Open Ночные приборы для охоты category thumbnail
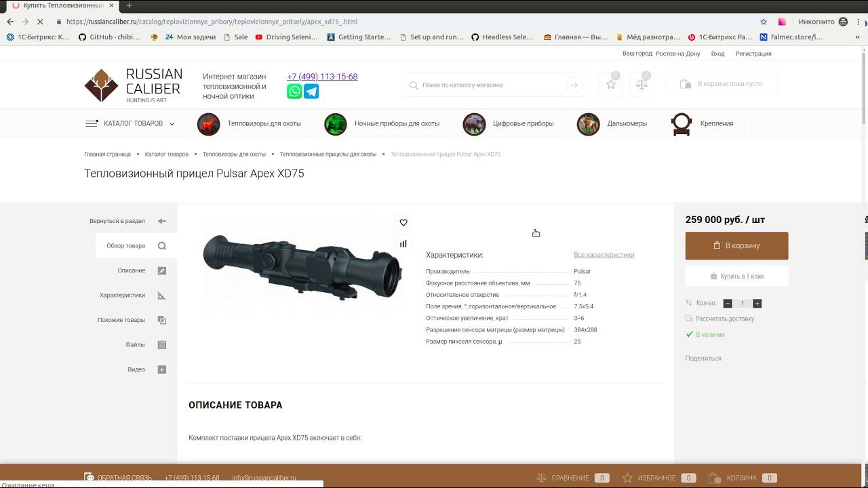The image size is (868, 488). tap(336, 124)
